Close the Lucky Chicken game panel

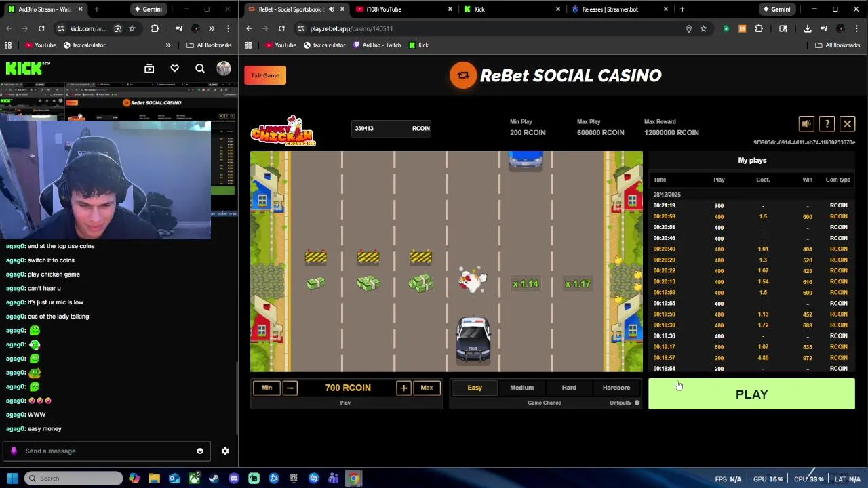pos(847,124)
